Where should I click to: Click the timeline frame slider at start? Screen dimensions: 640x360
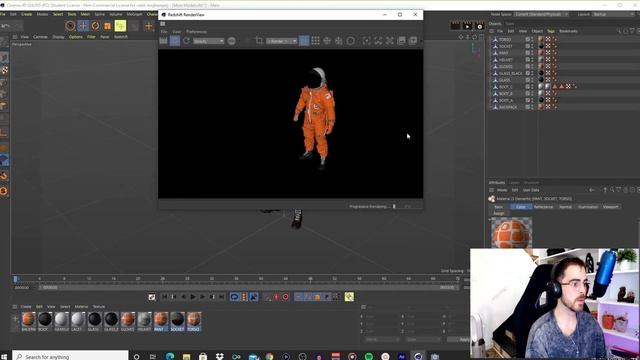16,279
